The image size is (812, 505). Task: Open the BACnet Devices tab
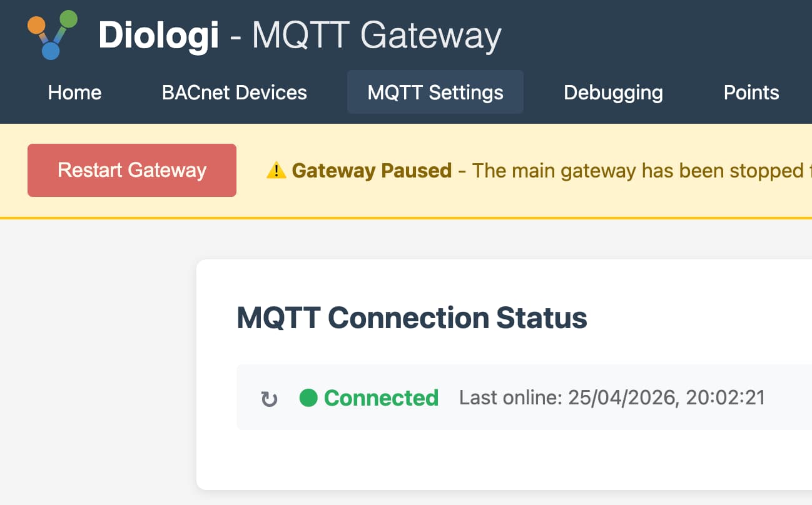tap(234, 92)
